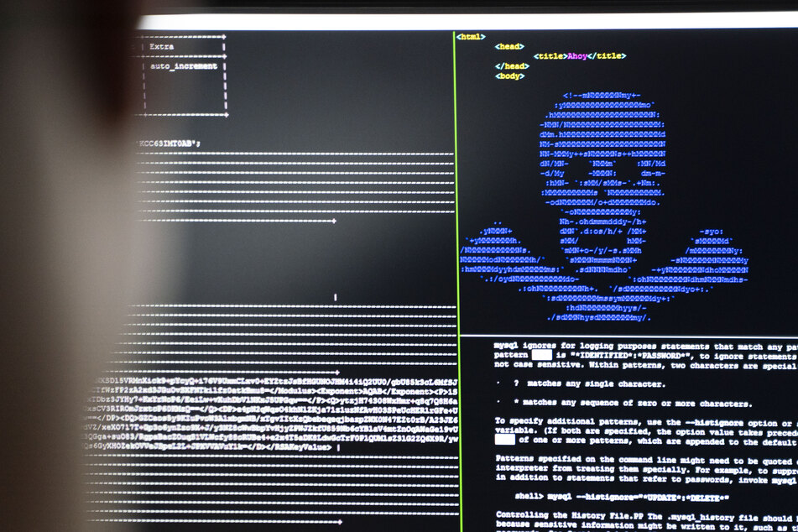Click highlighted block after 'pattern' word

click(x=541, y=355)
